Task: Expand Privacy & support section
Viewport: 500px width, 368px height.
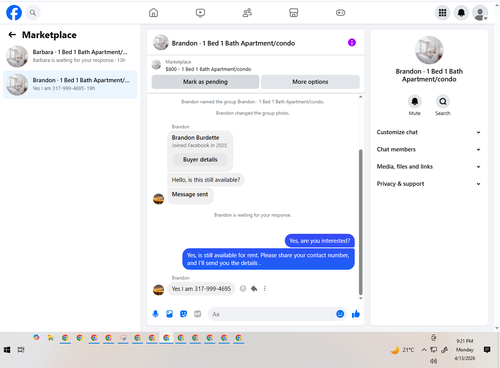Action: (x=429, y=184)
